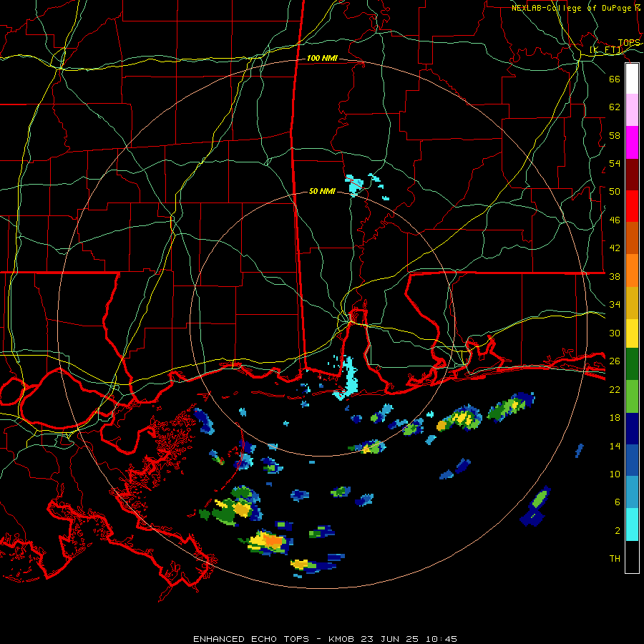Click the 'NEXLAB-College of DuPage' header text
644x644 pixels.
[x=571, y=8]
